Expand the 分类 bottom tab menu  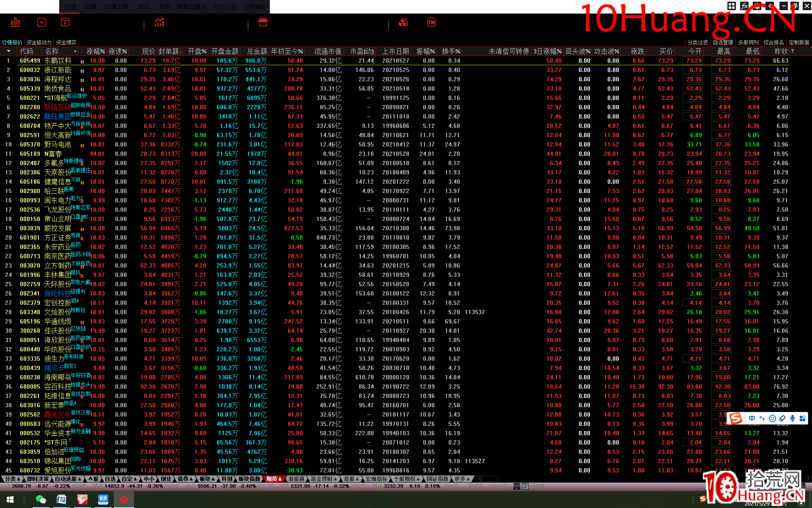(12, 479)
